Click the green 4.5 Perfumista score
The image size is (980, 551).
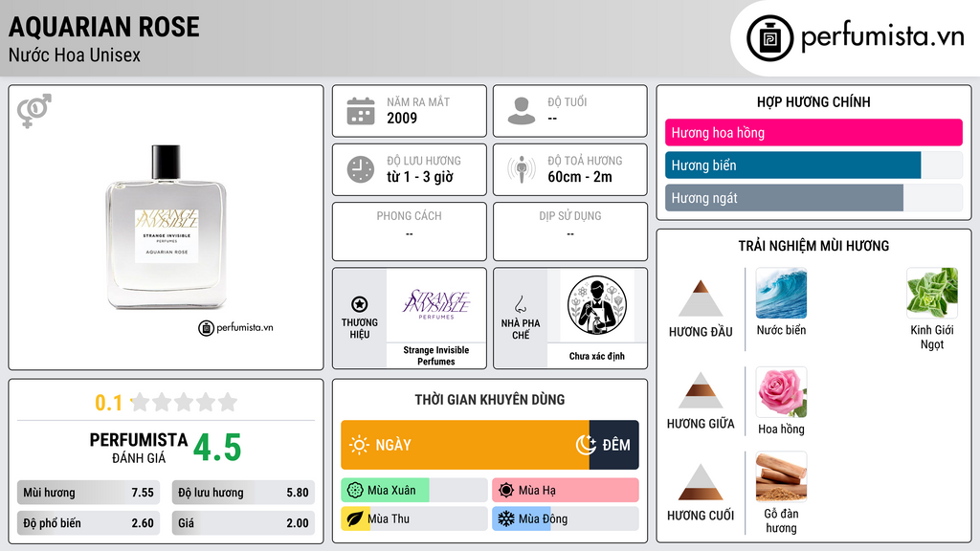(x=217, y=448)
